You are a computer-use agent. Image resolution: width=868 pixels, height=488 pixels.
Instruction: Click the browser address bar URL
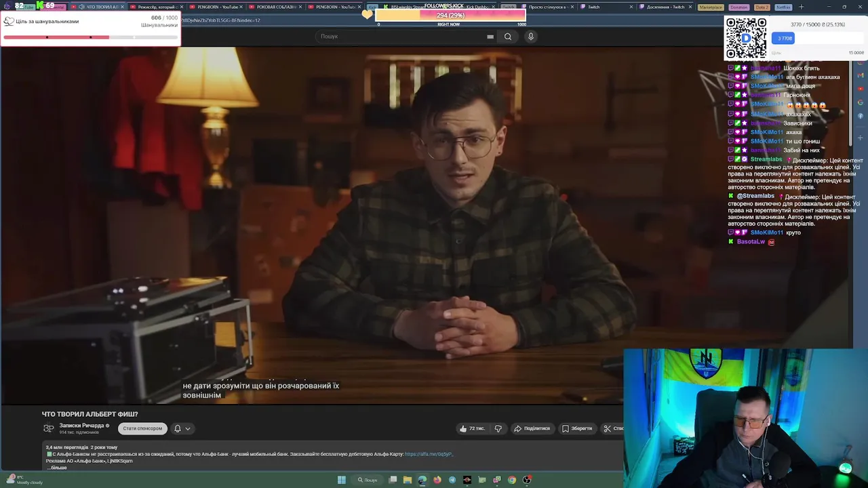click(x=220, y=20)
